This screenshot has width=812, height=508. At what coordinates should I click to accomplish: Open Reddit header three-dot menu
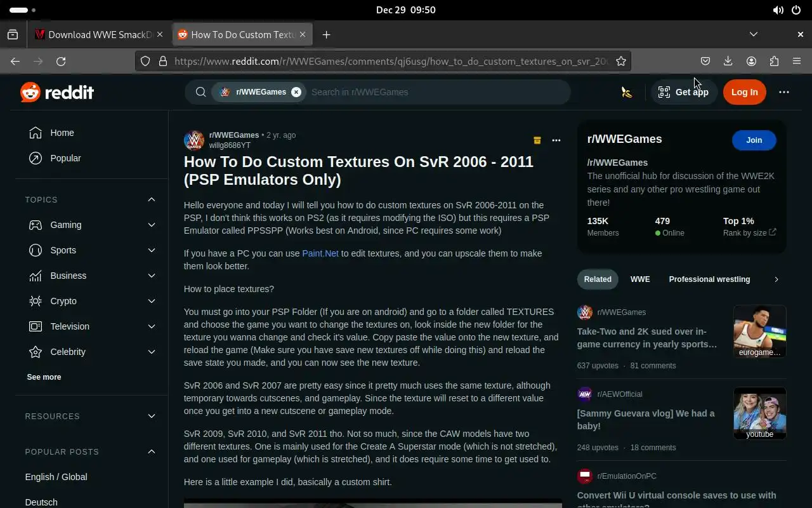(784, 92)
